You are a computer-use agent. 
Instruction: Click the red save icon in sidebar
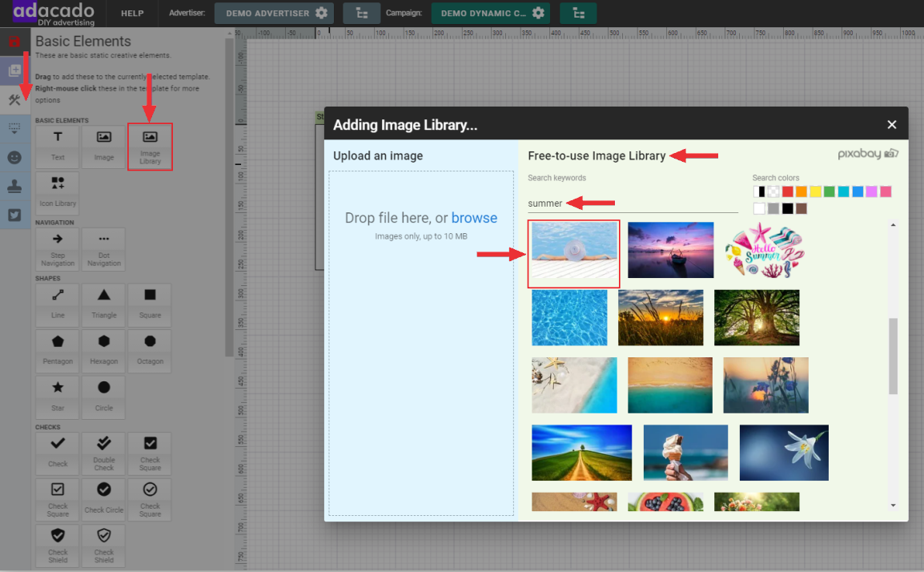[14, 42]
